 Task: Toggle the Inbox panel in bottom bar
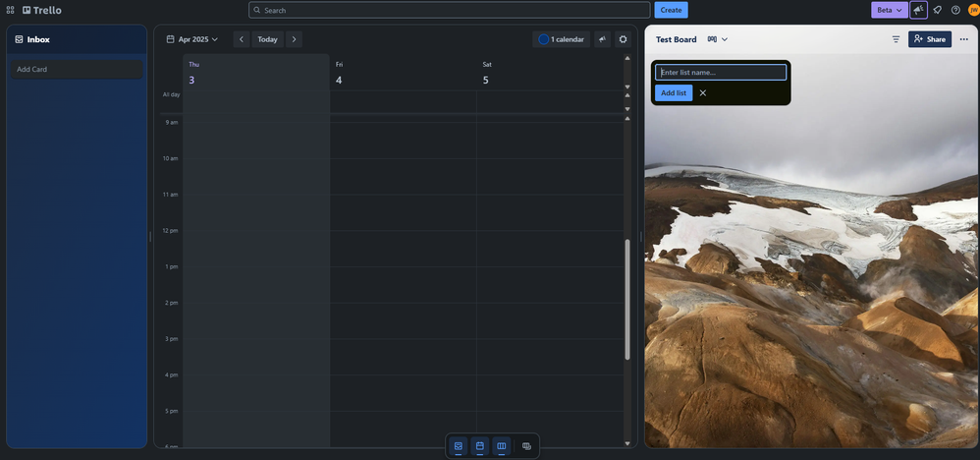tap(459, 446)
